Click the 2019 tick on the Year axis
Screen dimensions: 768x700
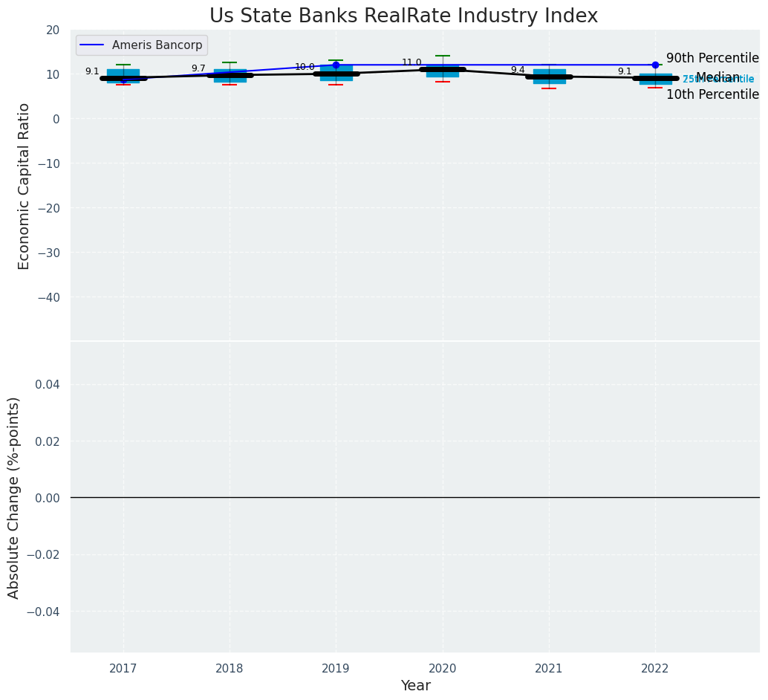[x=336, y=669]
